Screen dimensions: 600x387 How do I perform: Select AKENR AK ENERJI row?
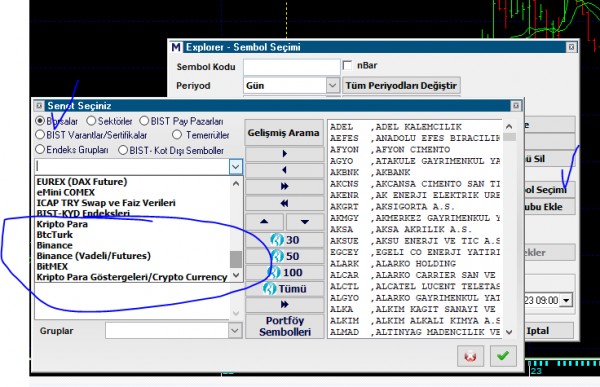415,195
